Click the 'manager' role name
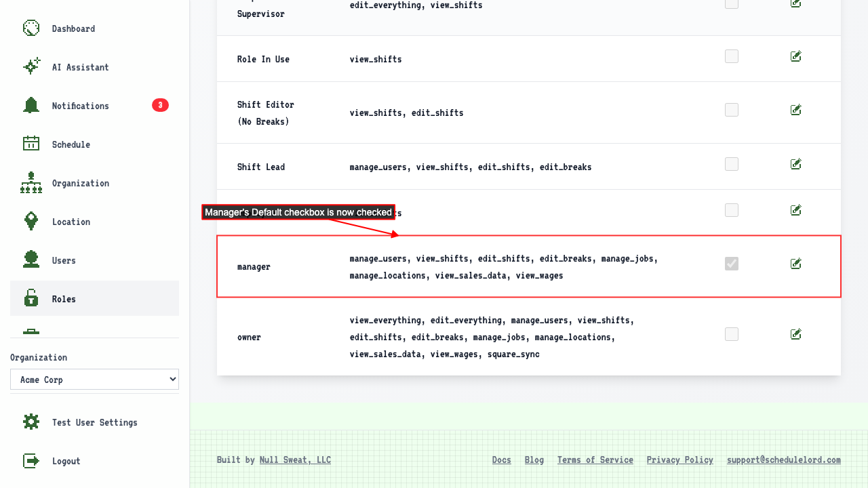 (254, 266)
